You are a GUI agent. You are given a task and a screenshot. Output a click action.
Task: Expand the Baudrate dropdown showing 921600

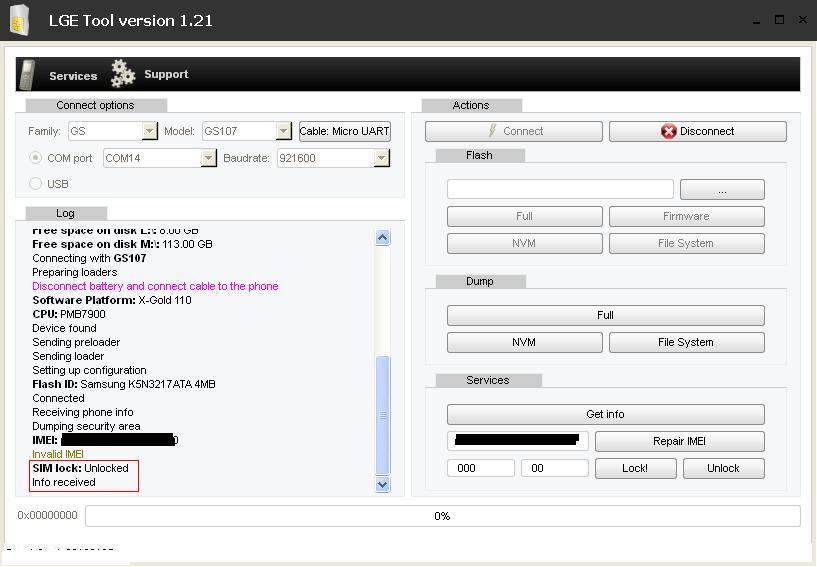pos(381,158)
